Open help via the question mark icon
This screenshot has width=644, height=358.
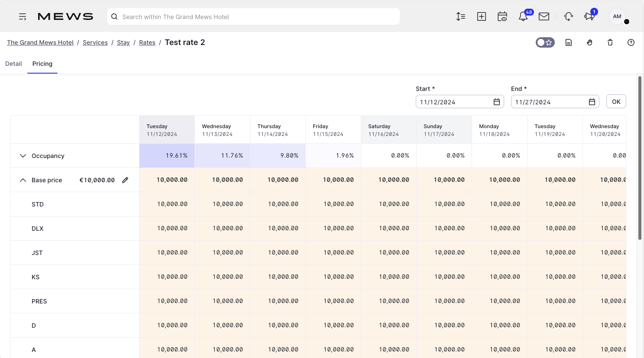click(631, 42)
